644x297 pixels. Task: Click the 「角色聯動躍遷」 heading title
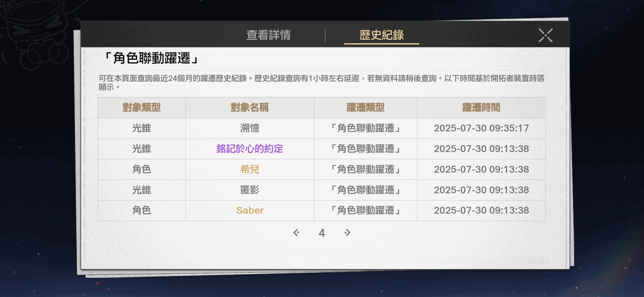coord(151,58)
